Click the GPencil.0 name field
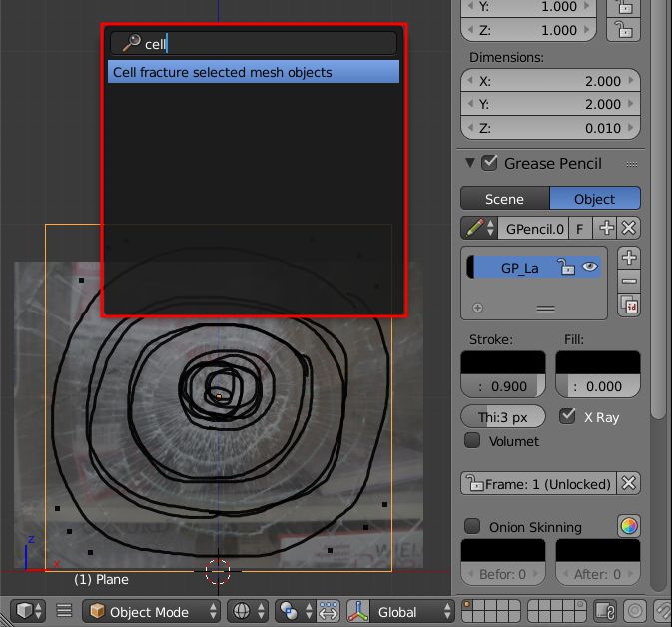Image resolution: width=672 pixels, height=627 pixels. pyautogui.click(x=534, y=228)
